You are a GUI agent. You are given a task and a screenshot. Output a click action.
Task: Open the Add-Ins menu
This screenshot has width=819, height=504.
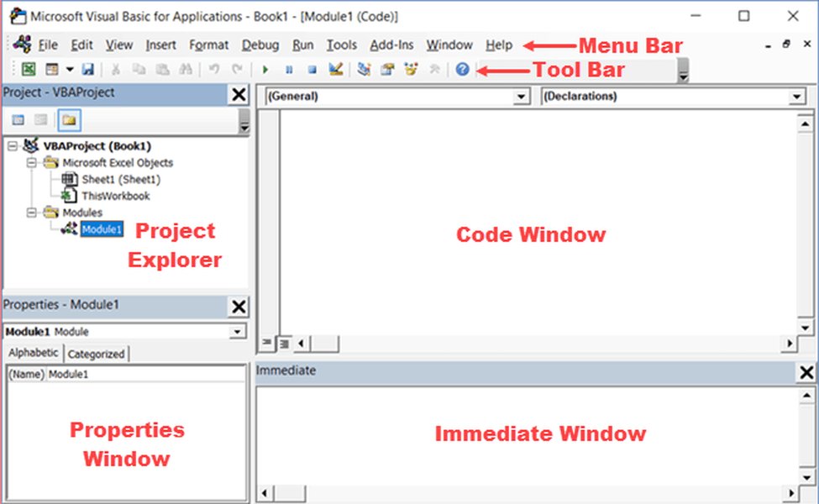(x=391, y=45)
